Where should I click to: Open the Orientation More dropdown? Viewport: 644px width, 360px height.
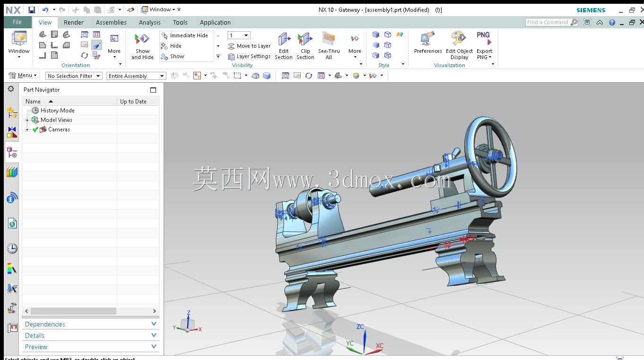pos(114,46)
